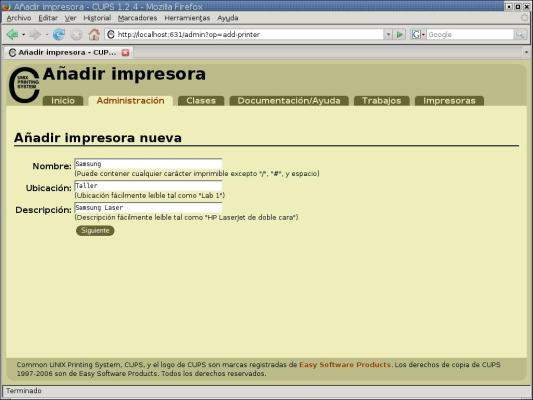Open the Marcadores menu

(x=138, y=18)
